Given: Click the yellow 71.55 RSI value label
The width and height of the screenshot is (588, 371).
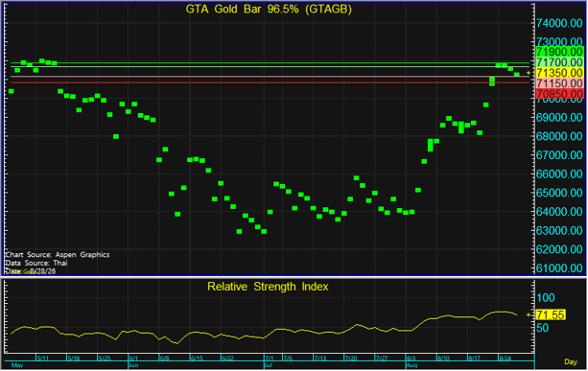Looking at the screenshot, I should tap(551, 314).
